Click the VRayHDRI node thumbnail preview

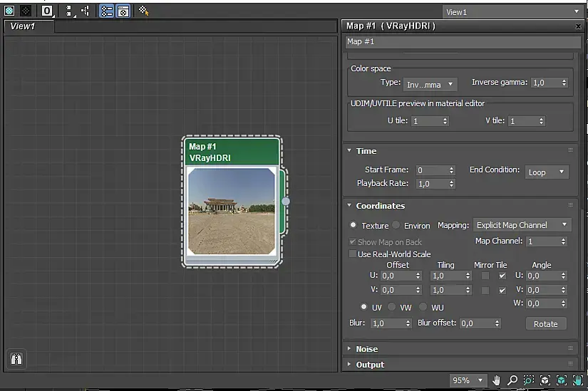pyautogui.click(x=232, y=211)
